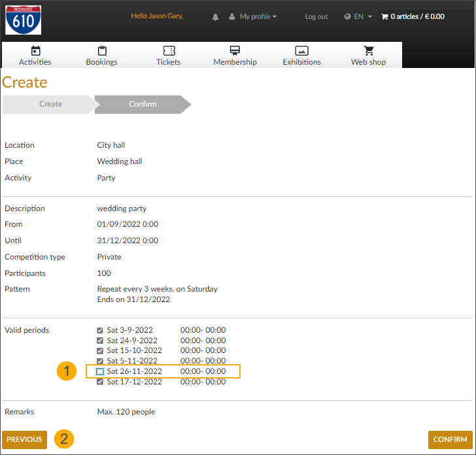This screenshot has width=476, height=455.
Task: Open notifications bell icon
Action: 216,17
